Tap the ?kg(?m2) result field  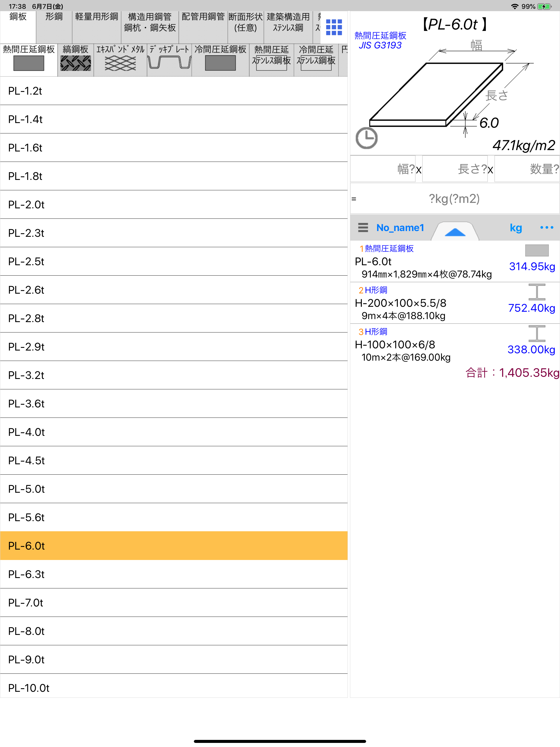[455, 199]
